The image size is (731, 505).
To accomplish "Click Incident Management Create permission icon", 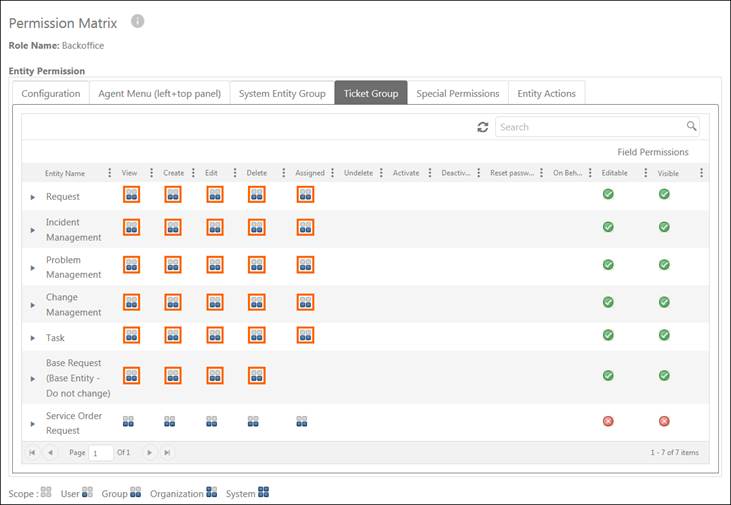I will (173, 228).
